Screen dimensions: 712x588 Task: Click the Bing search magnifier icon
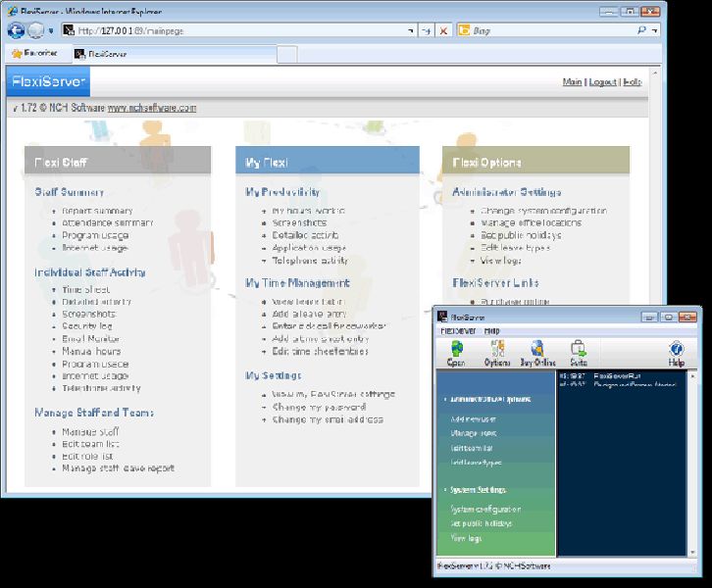point(641,30)
